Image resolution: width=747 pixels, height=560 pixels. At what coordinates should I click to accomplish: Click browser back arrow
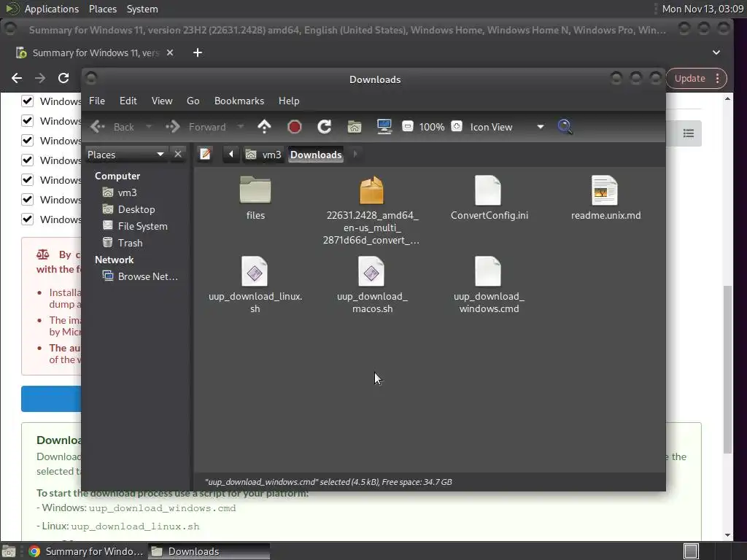click(17, 78)
